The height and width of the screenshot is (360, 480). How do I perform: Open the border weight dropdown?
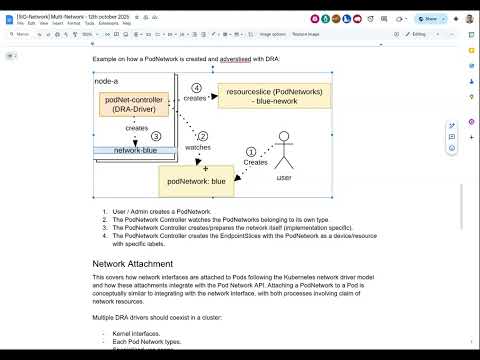coord(227,34)
